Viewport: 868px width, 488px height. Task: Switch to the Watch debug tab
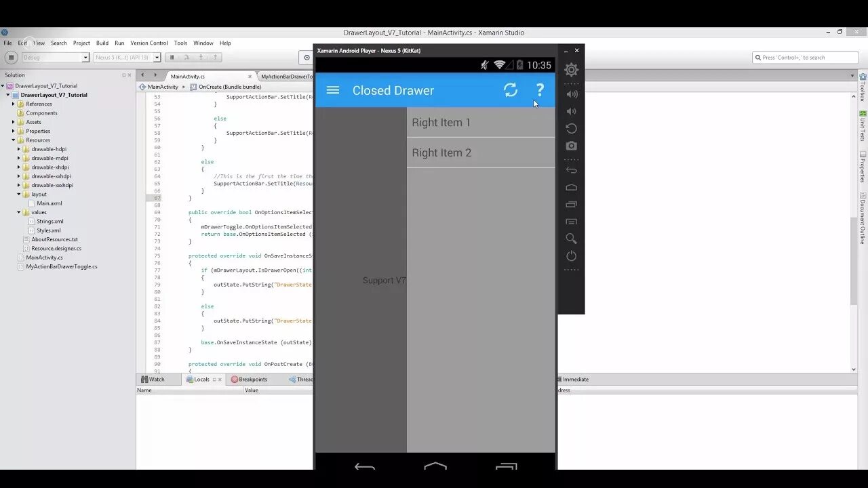[x=153, y=380]
